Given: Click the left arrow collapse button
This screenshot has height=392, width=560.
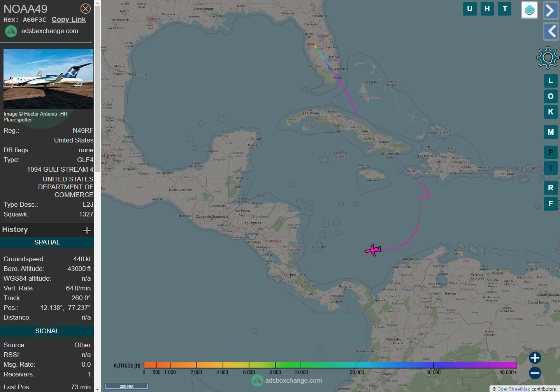Looking at the screenshot, I should (x=551, y=31).
